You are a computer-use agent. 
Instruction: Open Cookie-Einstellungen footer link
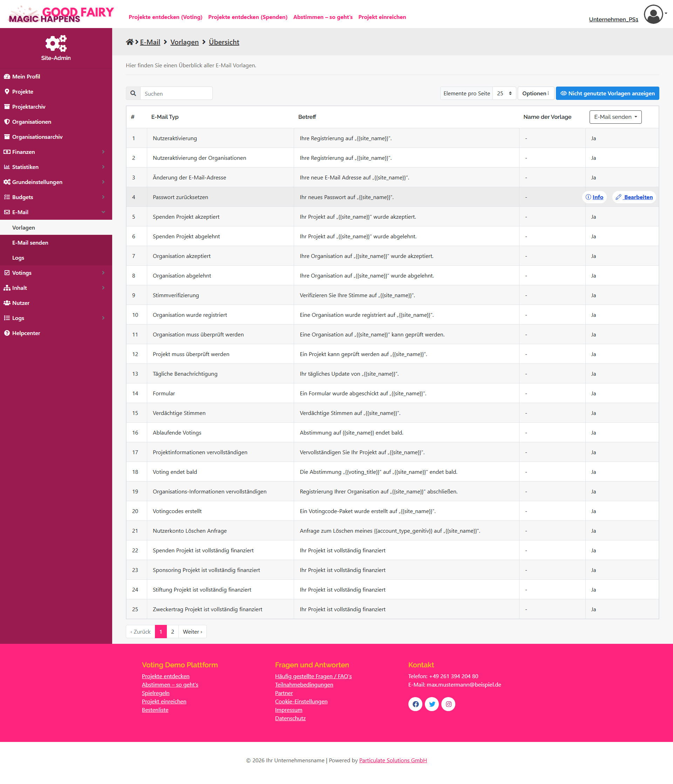(301, 701)
